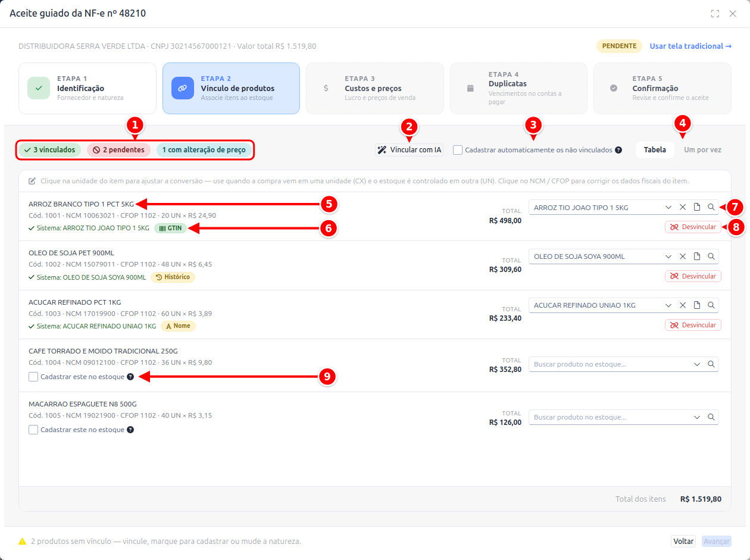Check Cadastrar este no estoque for MACARRAO ESPAGUETE
Screen dimensions: 750x560
tap(33, 430)
